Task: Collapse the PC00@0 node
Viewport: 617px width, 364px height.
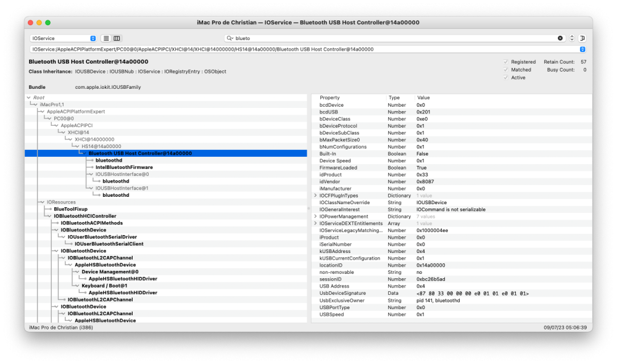Action: pos(49,118)
